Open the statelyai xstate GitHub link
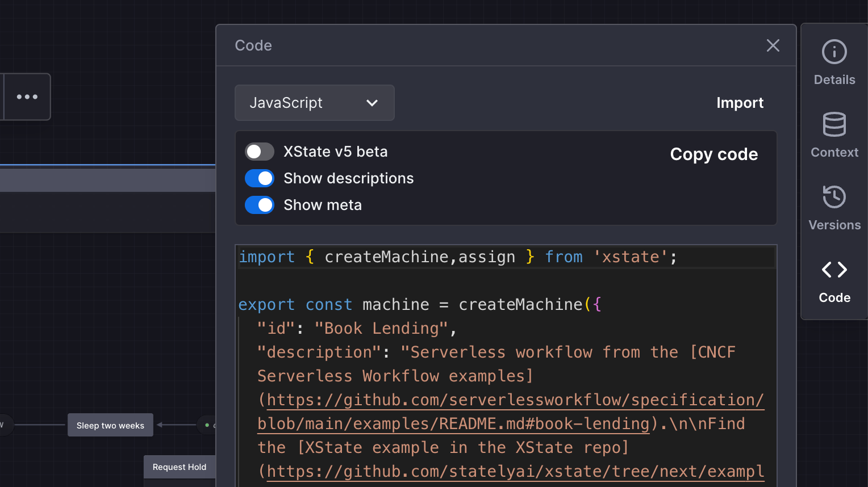The image size is (868, 487). coord(515,471)
